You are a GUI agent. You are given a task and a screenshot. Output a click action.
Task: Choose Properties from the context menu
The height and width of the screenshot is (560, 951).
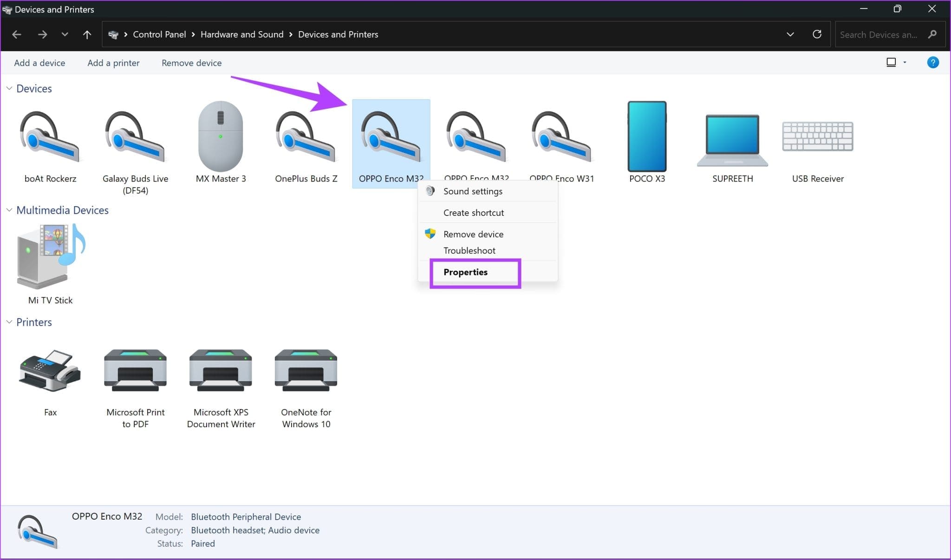(x=465, y=272)
